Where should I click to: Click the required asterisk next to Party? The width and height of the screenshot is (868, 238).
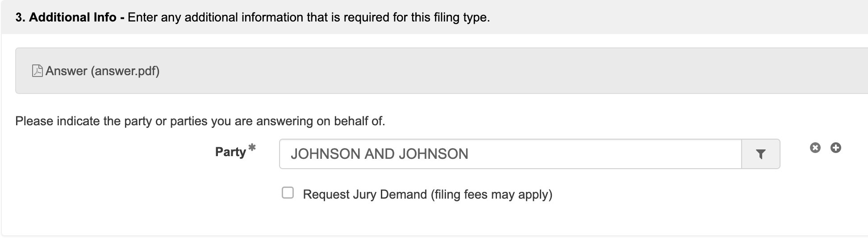point(252,147)
